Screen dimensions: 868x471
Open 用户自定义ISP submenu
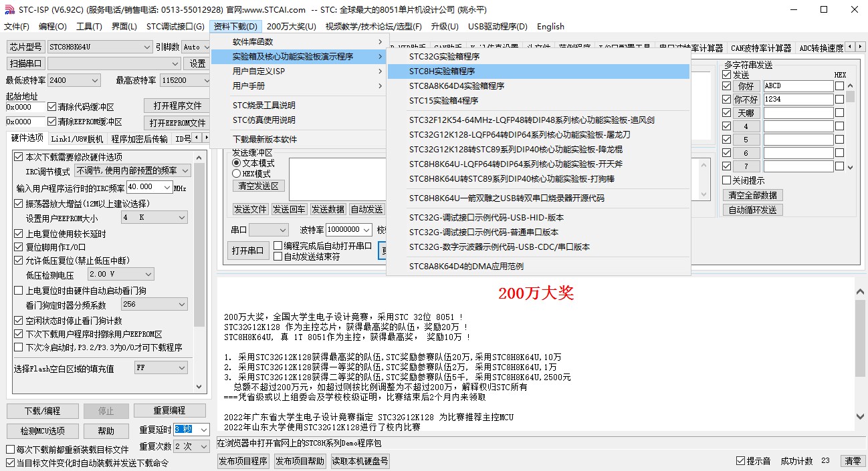pyautogui.click(x=298, y=71)
